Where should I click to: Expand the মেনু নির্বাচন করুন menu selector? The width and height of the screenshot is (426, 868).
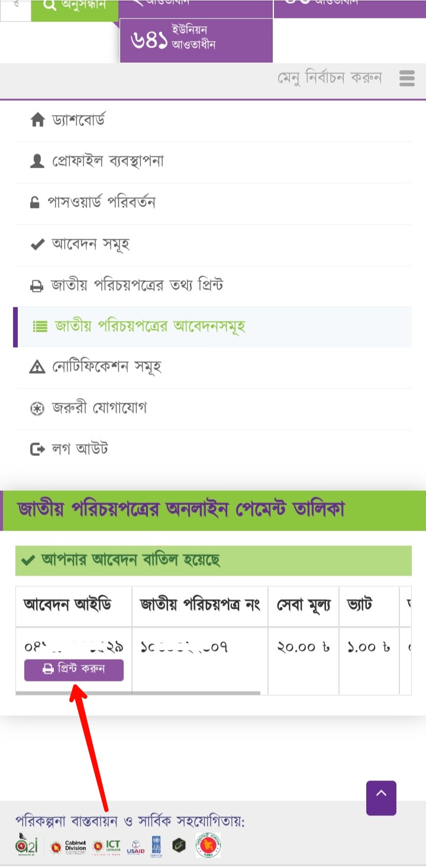tap(330, 78)
